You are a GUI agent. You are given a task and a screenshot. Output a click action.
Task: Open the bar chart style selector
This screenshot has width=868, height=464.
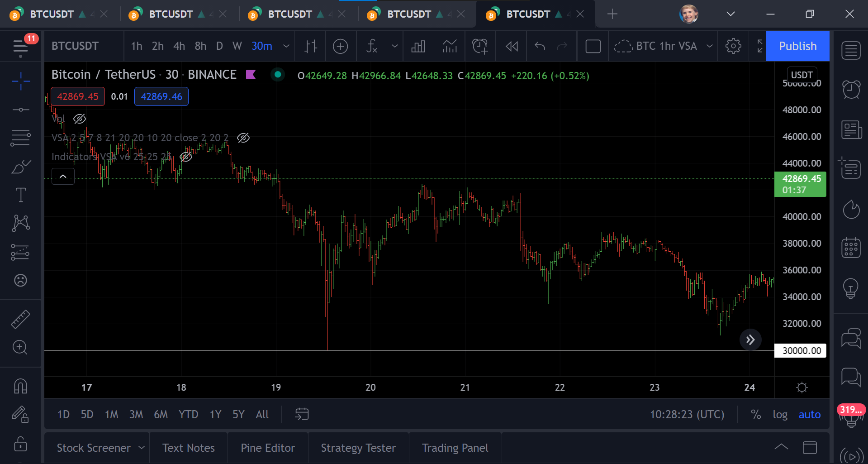311,46
